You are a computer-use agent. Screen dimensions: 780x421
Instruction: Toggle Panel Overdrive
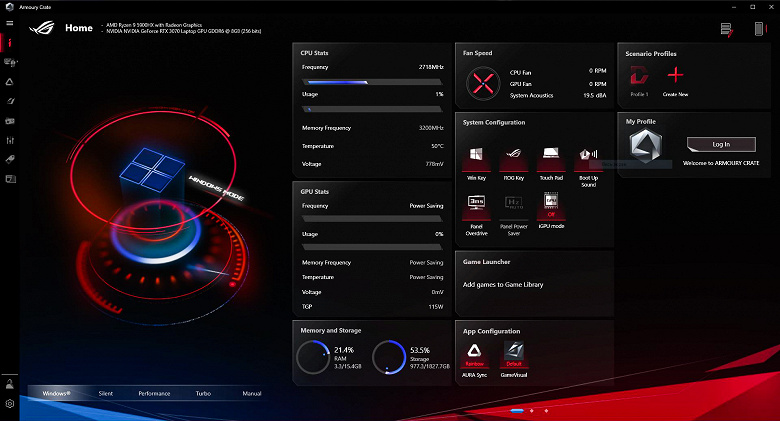[476, 205]
